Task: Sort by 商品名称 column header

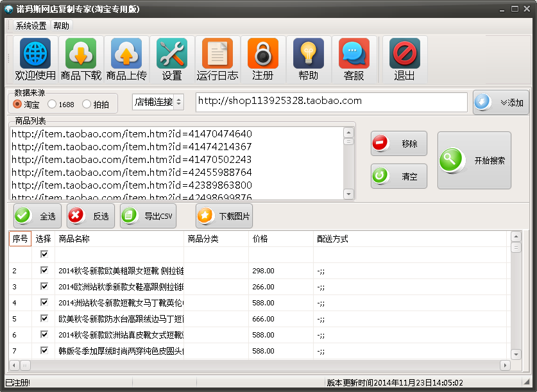Action: point(119,239)
